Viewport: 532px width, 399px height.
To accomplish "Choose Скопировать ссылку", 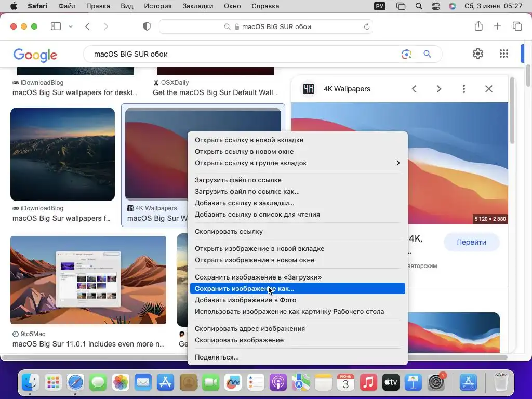I will click(x=297, y=231).
